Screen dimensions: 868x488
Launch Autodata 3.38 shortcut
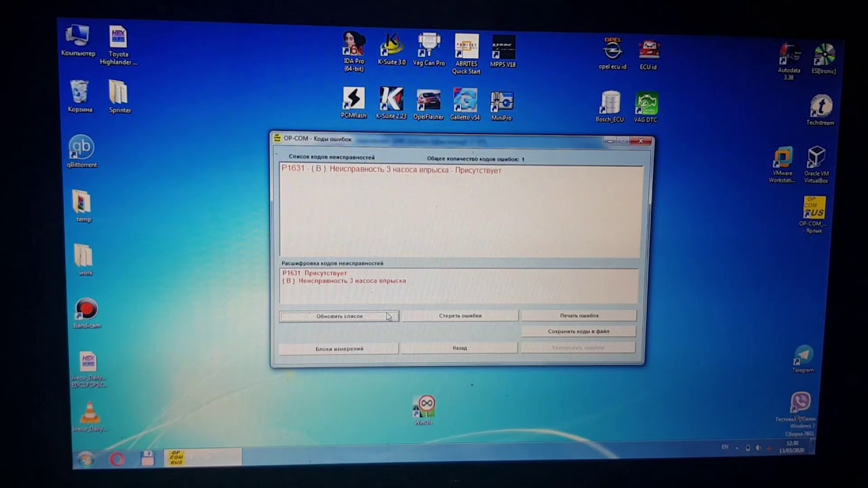pyautogui.click(x=789, y=62)
